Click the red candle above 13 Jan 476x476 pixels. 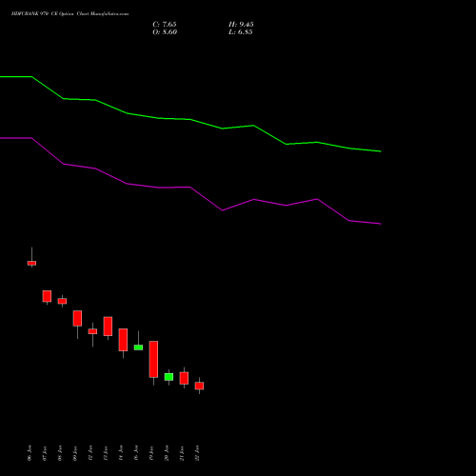tap(108, 327)
